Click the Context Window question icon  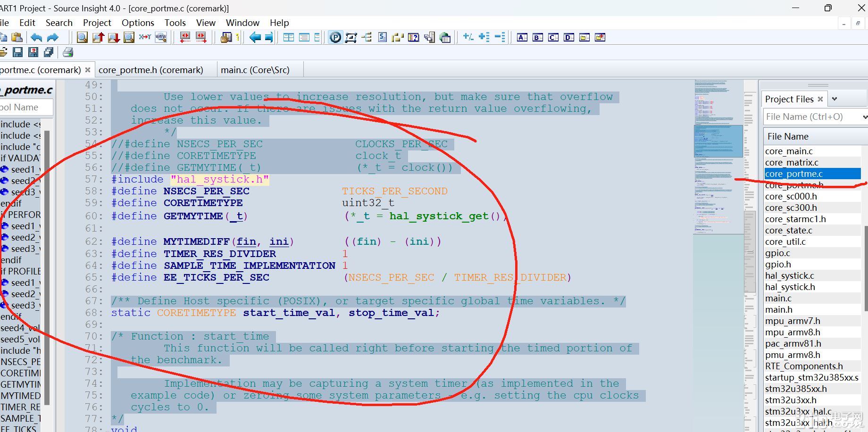pyautogui.click(x=414, y=37)
